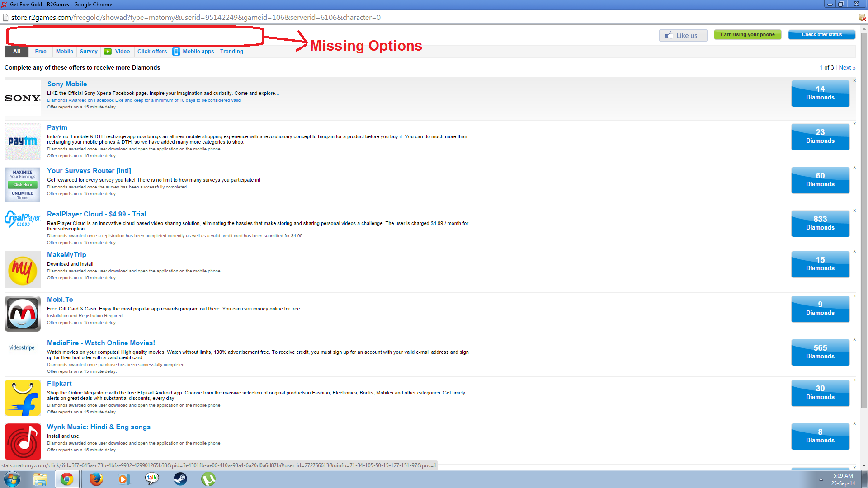Click Check offer status button
Screen dimensions: 868x488
[x=821, y=35]
